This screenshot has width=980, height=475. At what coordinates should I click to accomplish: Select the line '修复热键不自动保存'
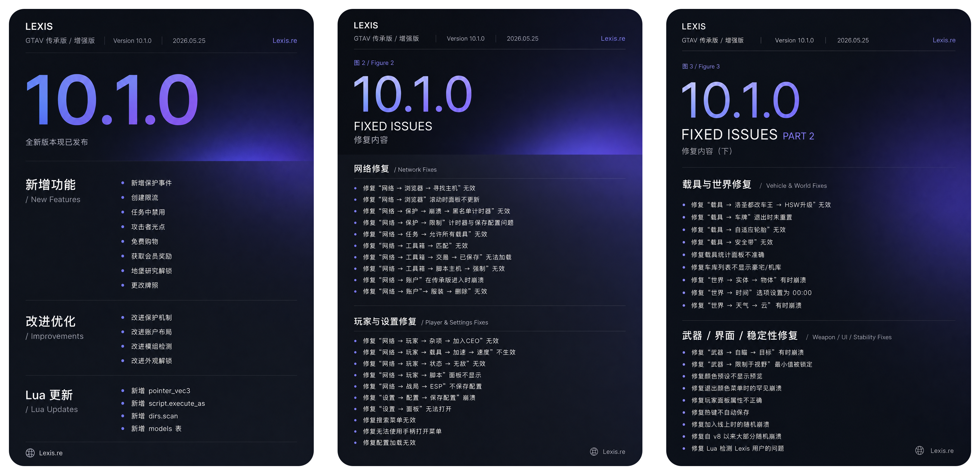coord(720,412)
